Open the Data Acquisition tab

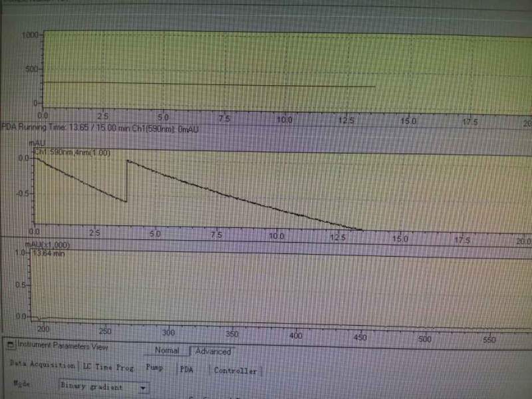click(43, 364)
